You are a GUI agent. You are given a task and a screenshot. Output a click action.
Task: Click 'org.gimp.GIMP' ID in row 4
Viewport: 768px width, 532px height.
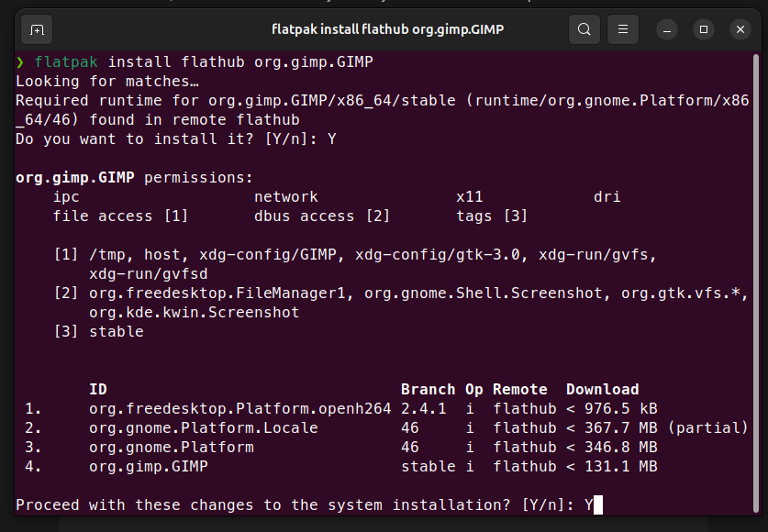(149, 467)
